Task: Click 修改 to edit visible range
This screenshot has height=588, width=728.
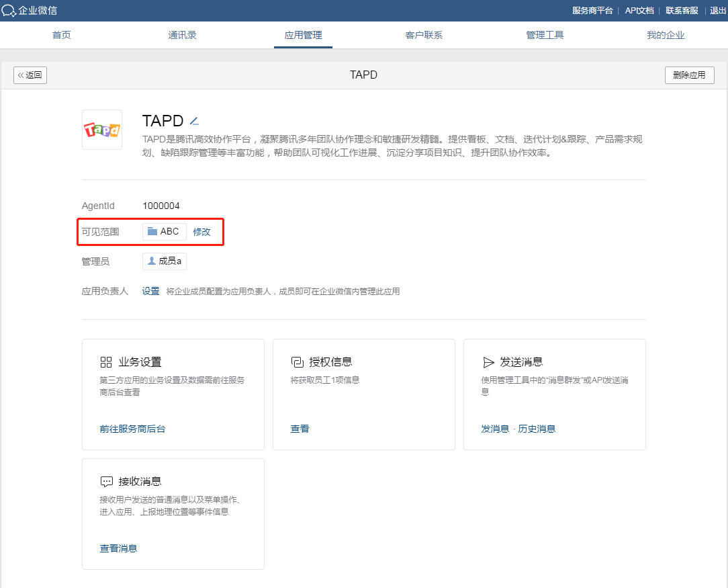Action: point(201,232)
